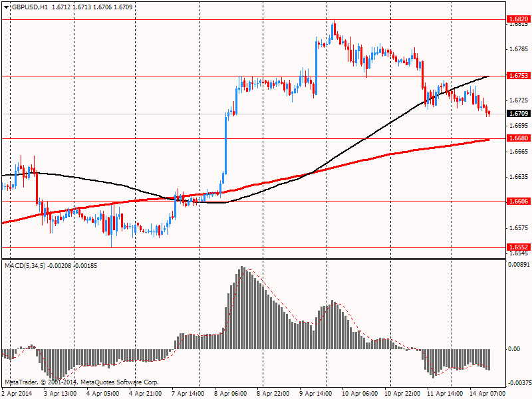Select the 14 Apr 07:00 time label
This screenshot has width=532, height=399.
tap(488, 394)
